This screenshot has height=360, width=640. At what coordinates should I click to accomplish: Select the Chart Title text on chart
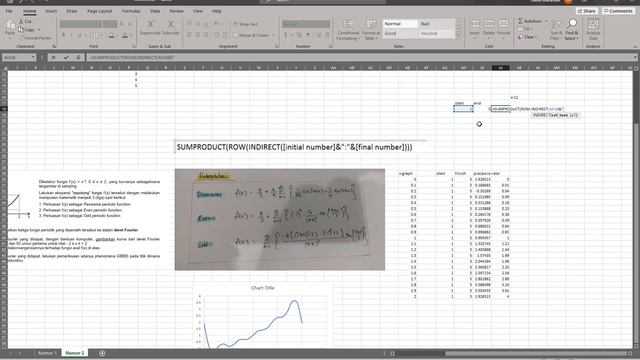point(263,288)
